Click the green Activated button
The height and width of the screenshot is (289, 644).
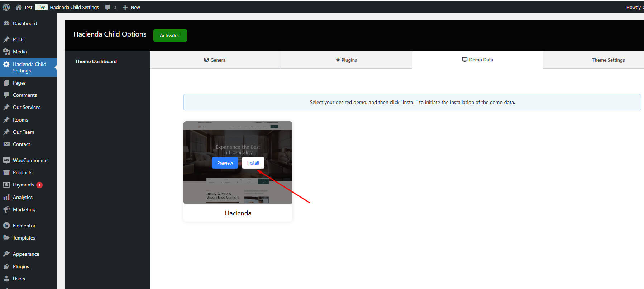(170, 35)
